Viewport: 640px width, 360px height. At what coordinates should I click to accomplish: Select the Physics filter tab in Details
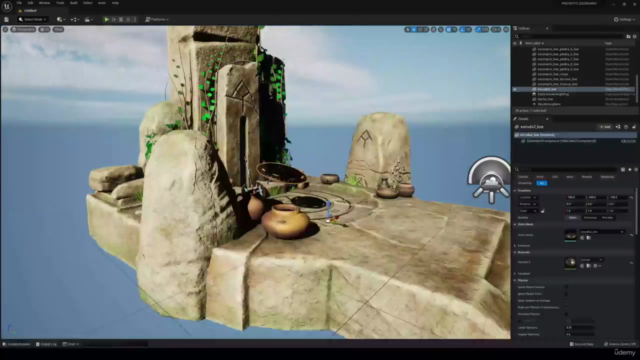587,177
